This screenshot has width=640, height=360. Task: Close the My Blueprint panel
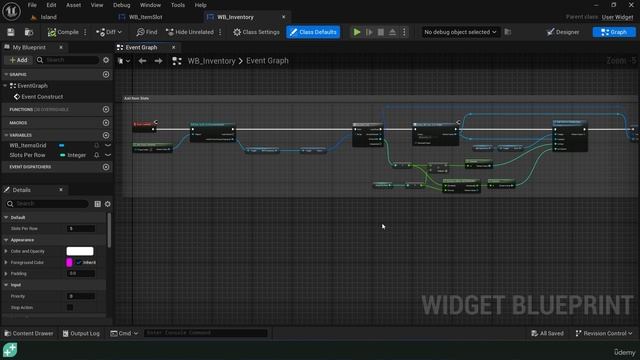61,47
